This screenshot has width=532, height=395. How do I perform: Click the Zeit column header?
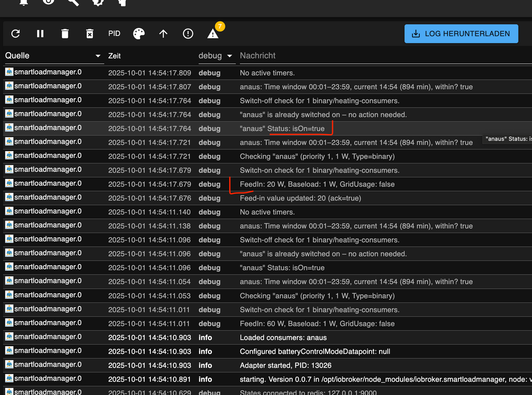pyautogui.click(x=114, y=56)
